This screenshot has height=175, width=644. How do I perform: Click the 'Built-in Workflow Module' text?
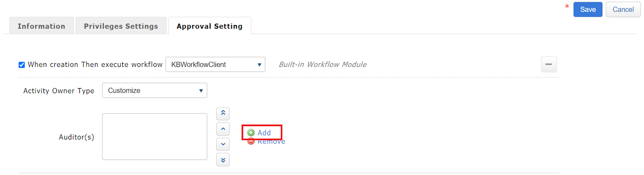(322, 65)
